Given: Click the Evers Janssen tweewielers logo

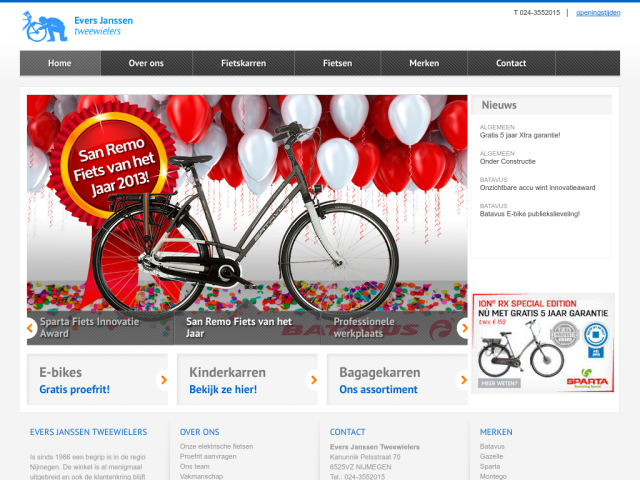Looking at the screenshot, I should coord(78,27).
